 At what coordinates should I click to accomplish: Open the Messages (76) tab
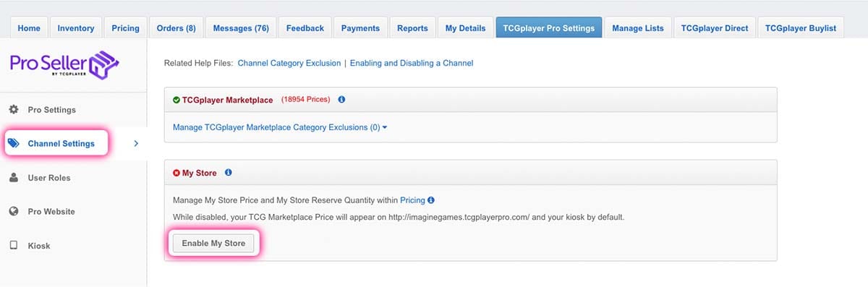pos(241,28)
